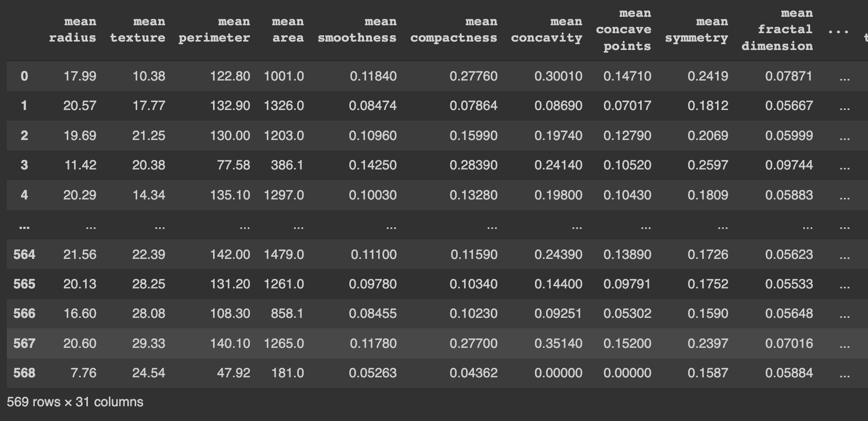868x421 pixels.
Task: Select mean compactness value 0.07864
Action: coord(473,106)
